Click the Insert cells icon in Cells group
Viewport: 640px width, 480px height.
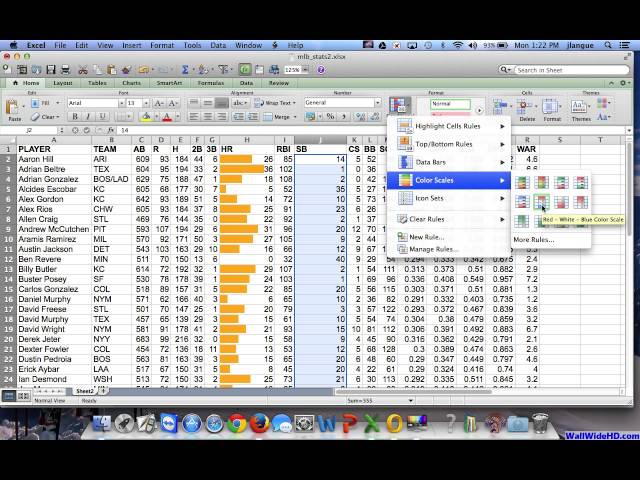[500, 107]
